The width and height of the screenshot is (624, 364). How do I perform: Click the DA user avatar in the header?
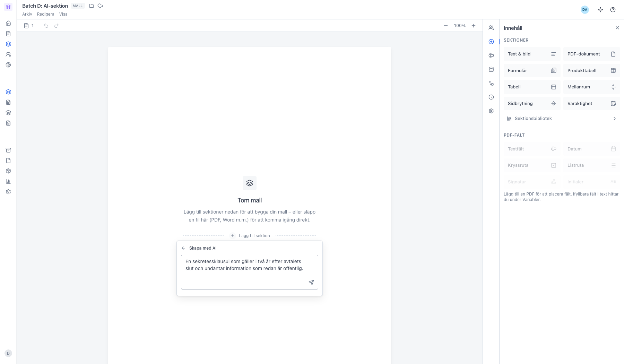click(585, 10)
